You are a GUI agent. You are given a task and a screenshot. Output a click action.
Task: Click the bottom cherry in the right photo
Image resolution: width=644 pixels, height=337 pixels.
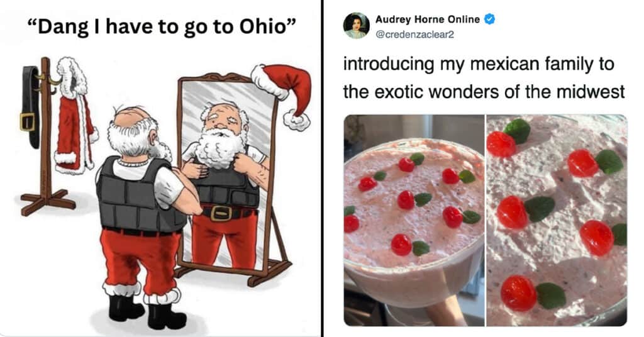pyautogui.click(x=518, y=293)
